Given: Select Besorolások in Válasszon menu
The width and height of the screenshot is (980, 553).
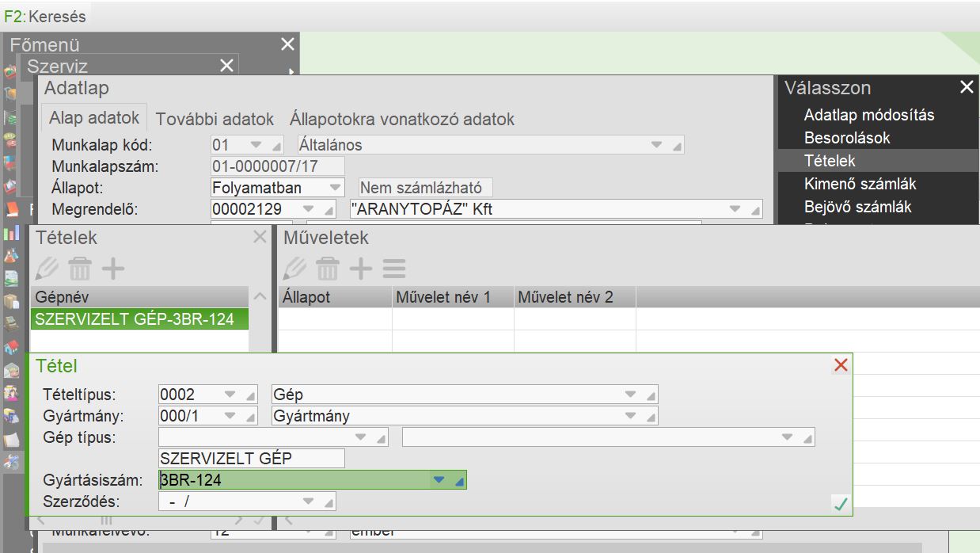Looking at the screenshot, I should [x=847, y=138].
